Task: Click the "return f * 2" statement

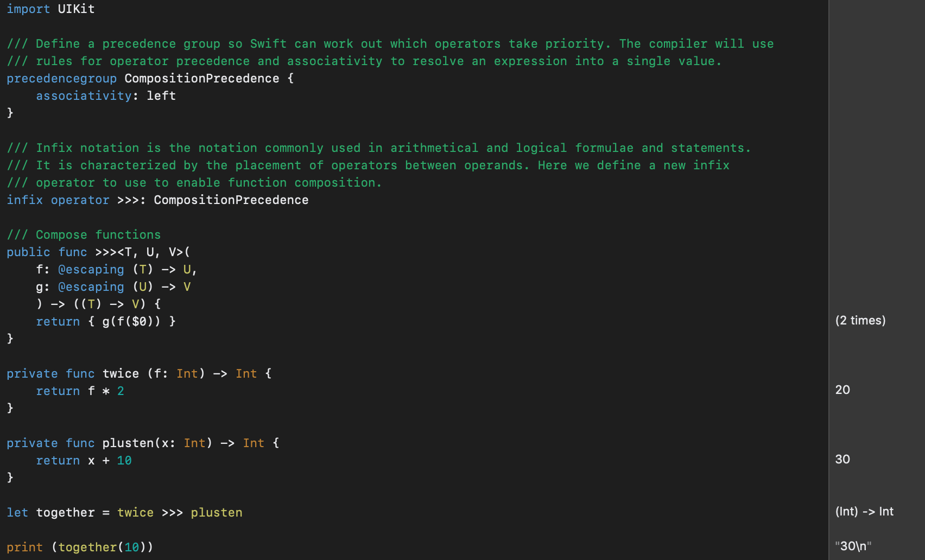Action: (80, 391)
